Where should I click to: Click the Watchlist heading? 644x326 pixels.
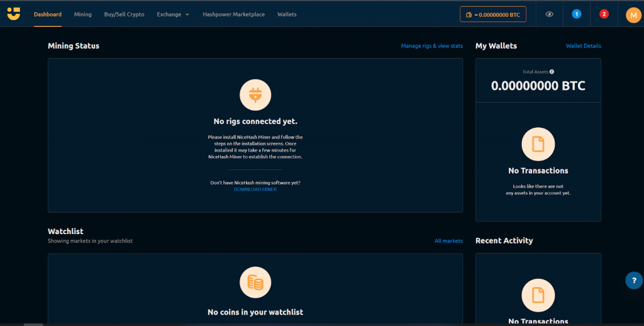pyautogui.click(x=65, y=232)
